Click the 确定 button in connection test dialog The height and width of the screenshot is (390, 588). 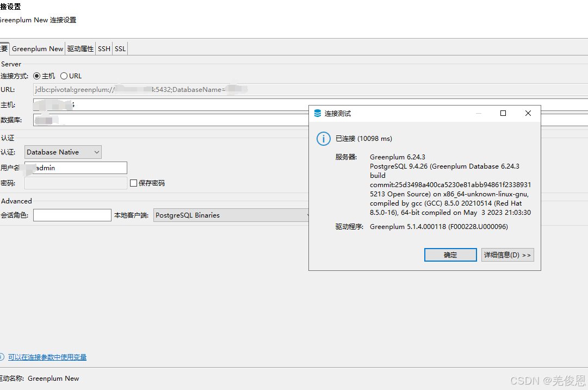(x=450, y=255)
